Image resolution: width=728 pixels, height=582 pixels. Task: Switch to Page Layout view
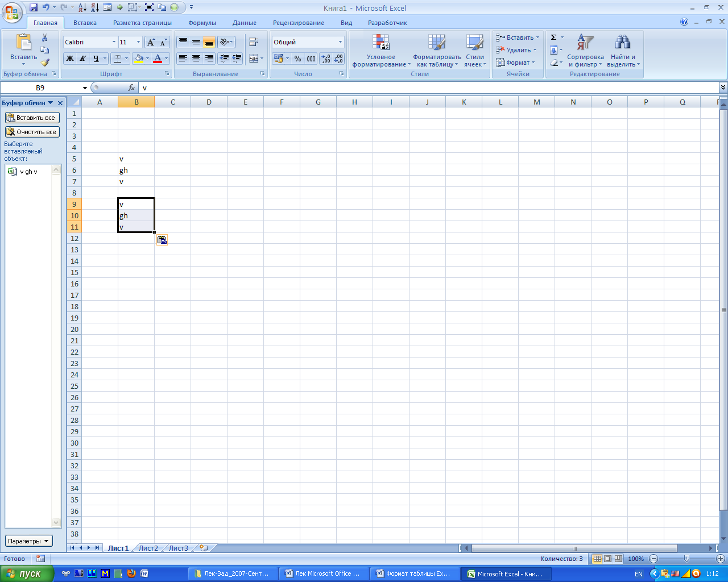[607, 559]
